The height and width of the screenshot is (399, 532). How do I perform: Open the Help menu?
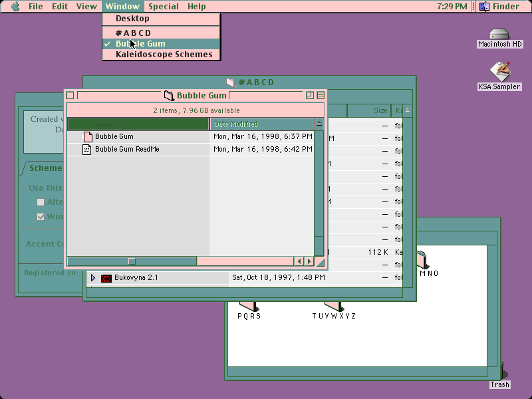click(x=197, y=7)
